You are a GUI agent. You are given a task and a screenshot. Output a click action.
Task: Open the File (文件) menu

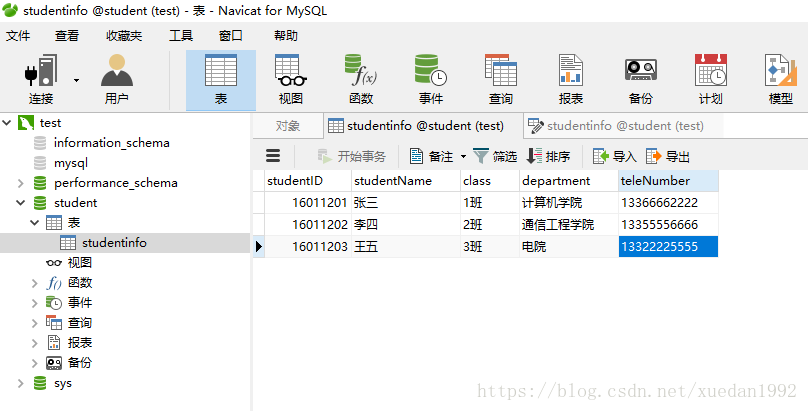18,36
